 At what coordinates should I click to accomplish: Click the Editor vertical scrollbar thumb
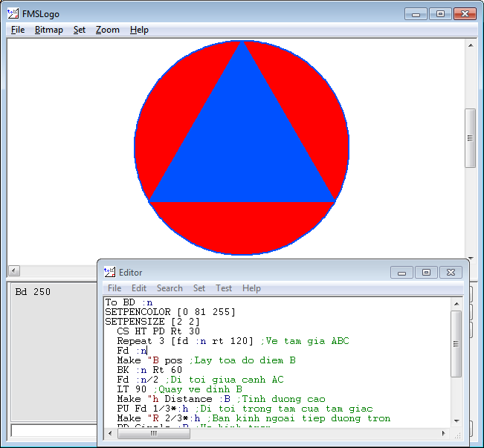click(x=456, y=344)
